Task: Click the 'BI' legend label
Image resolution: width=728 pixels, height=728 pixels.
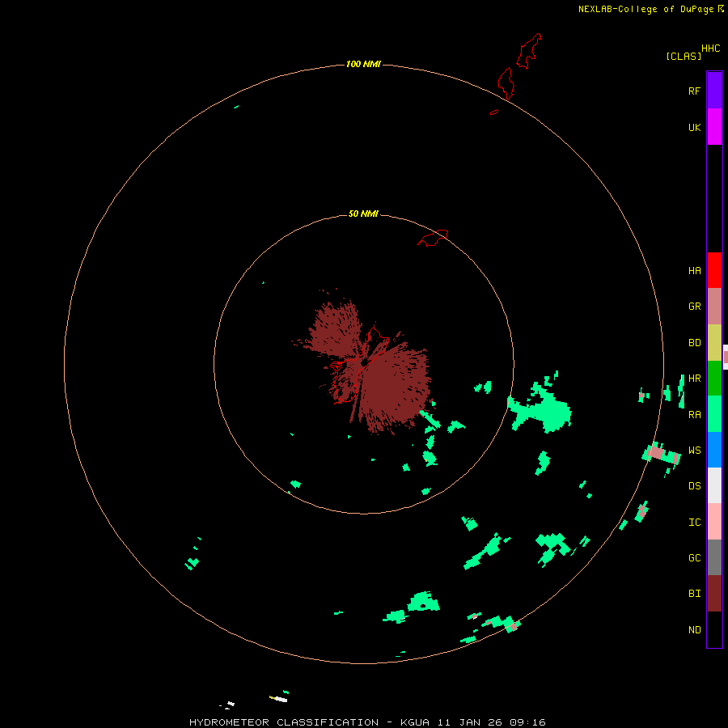Action: pos(695,594)
